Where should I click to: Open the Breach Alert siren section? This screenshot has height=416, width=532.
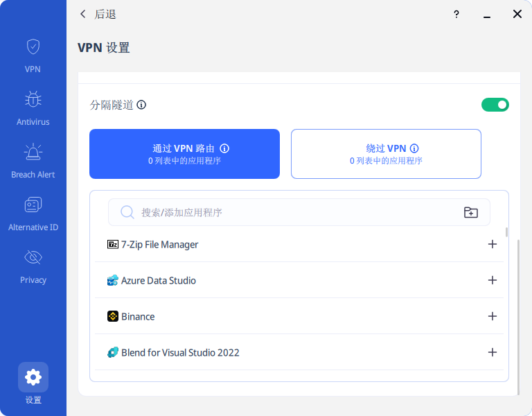(x=33, y=161)
